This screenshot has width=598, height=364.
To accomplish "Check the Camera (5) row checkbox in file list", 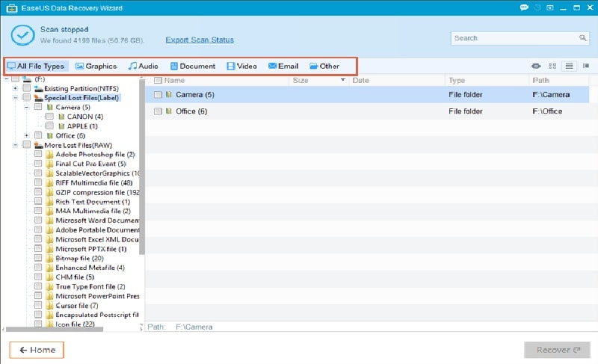I will pos(158,94).
